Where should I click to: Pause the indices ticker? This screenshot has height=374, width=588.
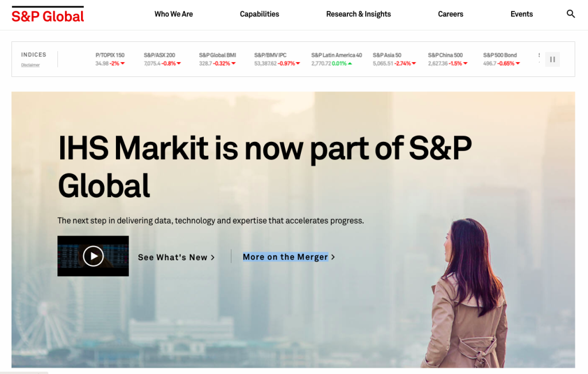(x=552, y=59)
